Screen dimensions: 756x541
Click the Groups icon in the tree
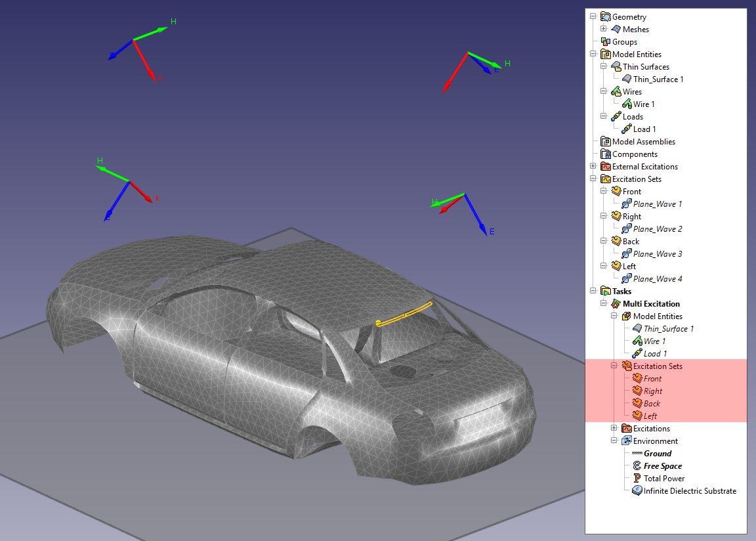605,42
